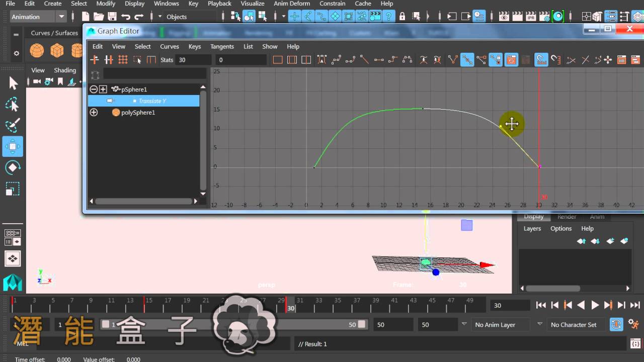The height and width of the screenshot is (362, 644).
Task: Click the playback range slider bar
Action: click(233, 324)
